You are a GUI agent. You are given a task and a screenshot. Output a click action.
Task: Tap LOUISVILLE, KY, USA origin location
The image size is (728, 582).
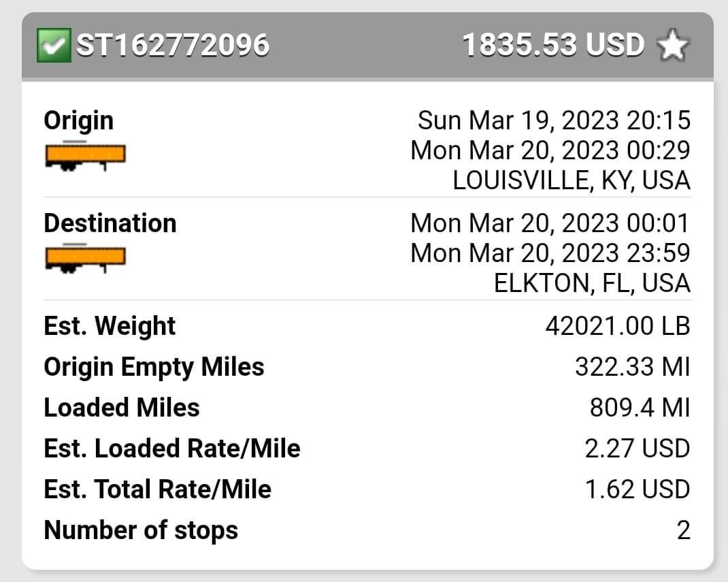[572, 180]
